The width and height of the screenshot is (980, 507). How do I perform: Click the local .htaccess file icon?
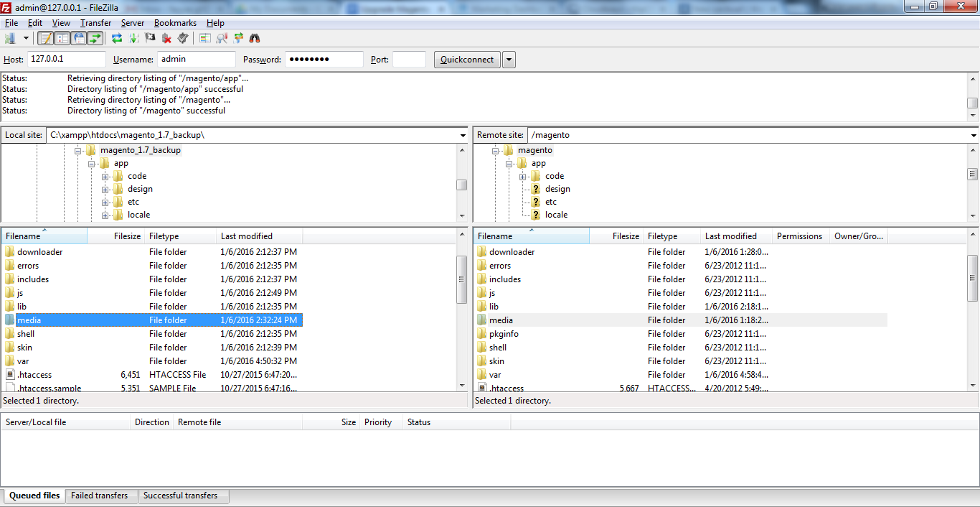[x=9, y=375]
